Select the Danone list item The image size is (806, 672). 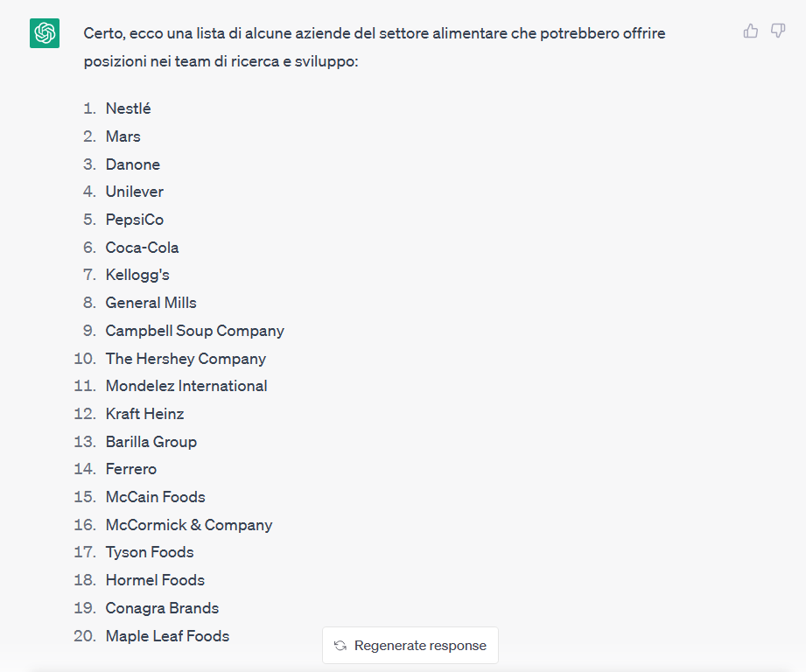point(133,164)
